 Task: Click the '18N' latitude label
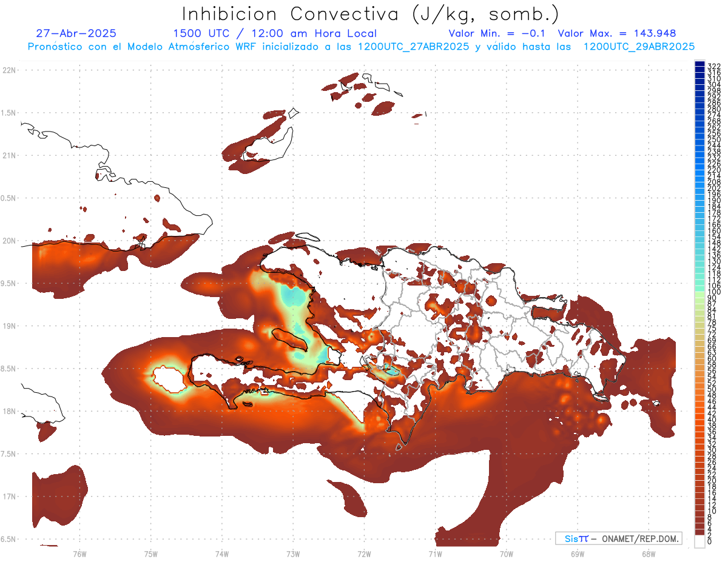tap(9, 411)
